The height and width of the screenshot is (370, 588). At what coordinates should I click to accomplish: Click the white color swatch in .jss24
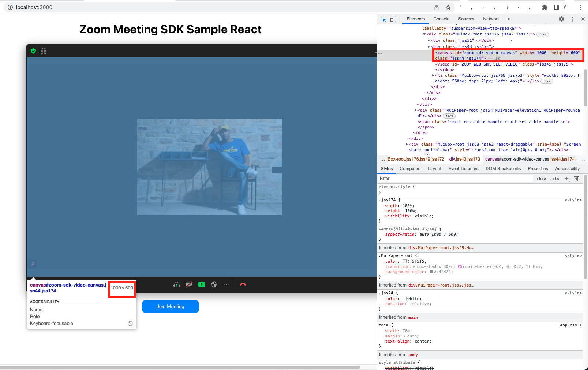coord(405,299)
